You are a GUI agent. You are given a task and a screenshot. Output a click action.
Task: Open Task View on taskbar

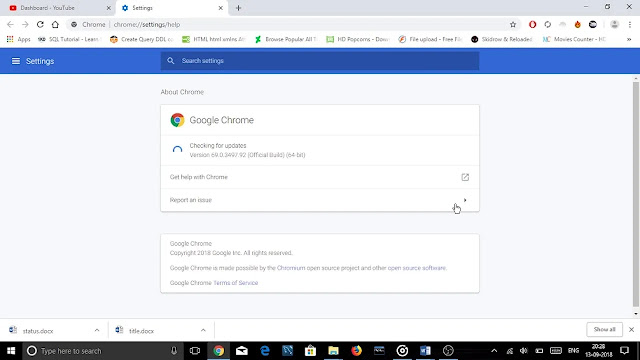(x=195, y=351)
